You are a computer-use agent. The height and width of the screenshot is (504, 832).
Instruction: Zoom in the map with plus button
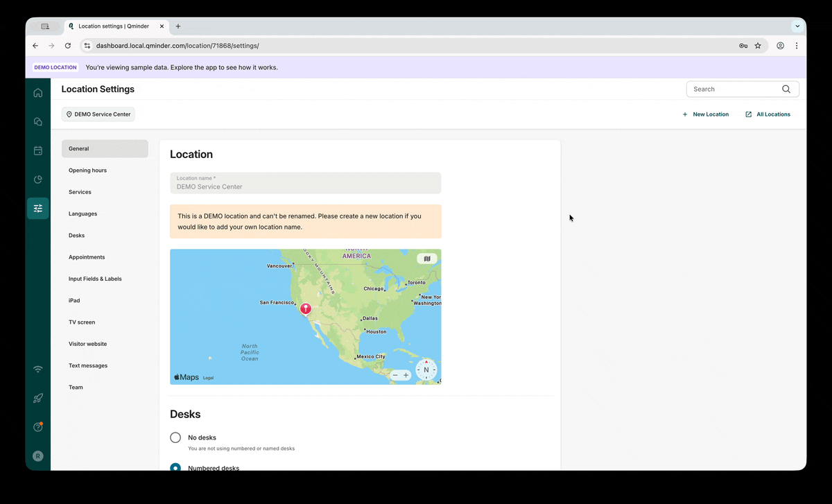(x=406, y=375)
